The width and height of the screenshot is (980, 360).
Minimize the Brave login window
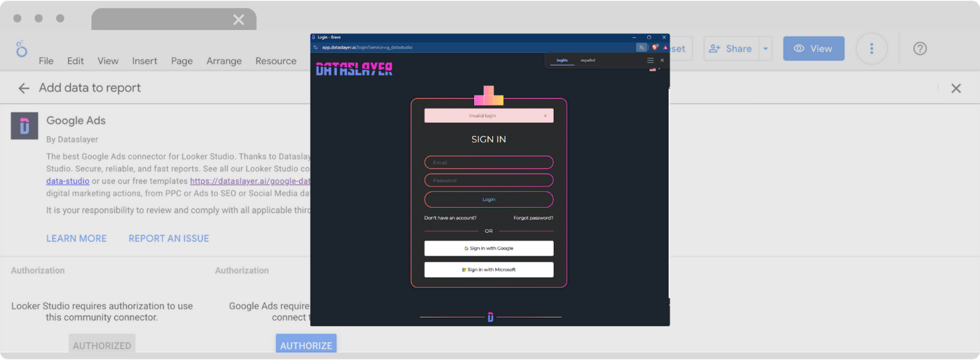coord(634,37)
